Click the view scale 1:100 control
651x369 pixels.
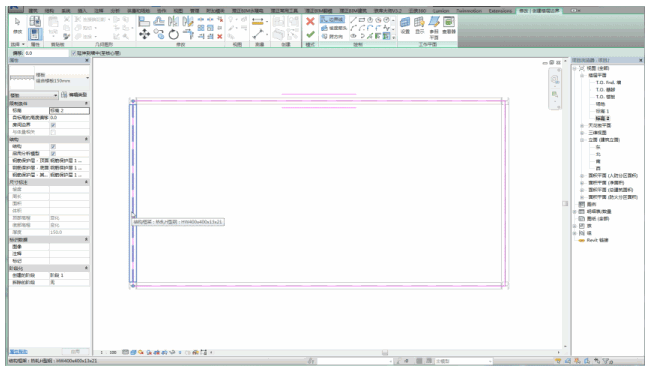click(109, 352)
